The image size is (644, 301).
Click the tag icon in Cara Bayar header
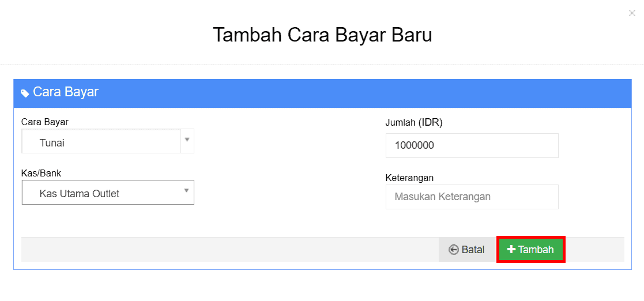point(25,93)
